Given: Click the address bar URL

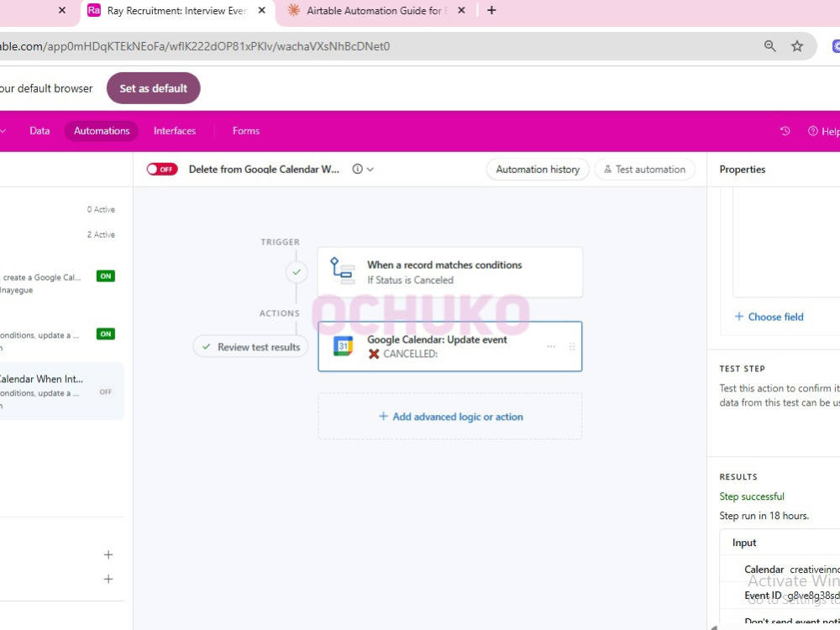Looking at the screenshot, I should click(195, 46).
